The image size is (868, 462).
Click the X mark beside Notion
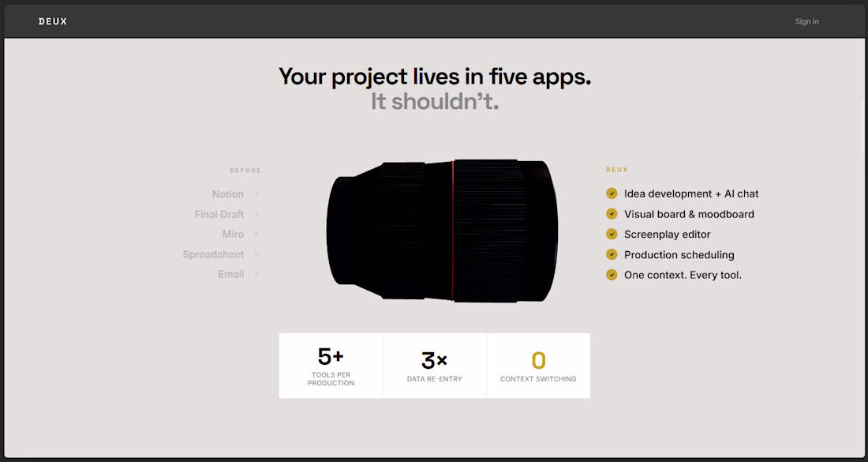[256, 194]
